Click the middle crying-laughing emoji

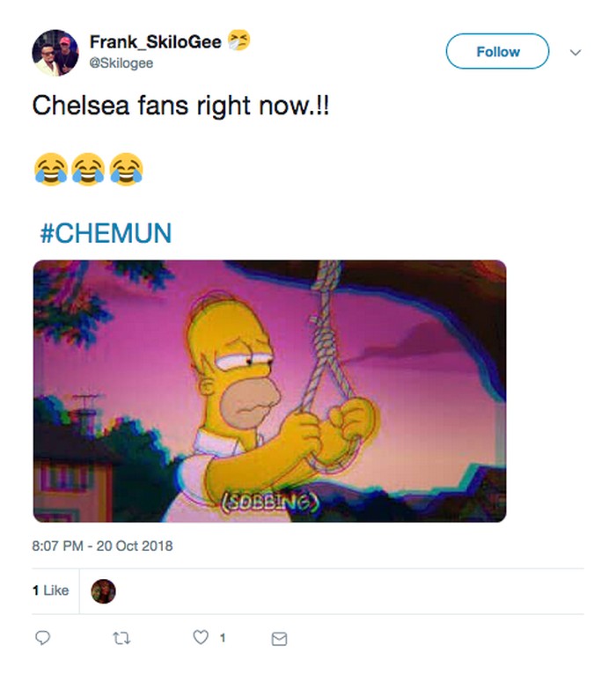click(88, 170)
